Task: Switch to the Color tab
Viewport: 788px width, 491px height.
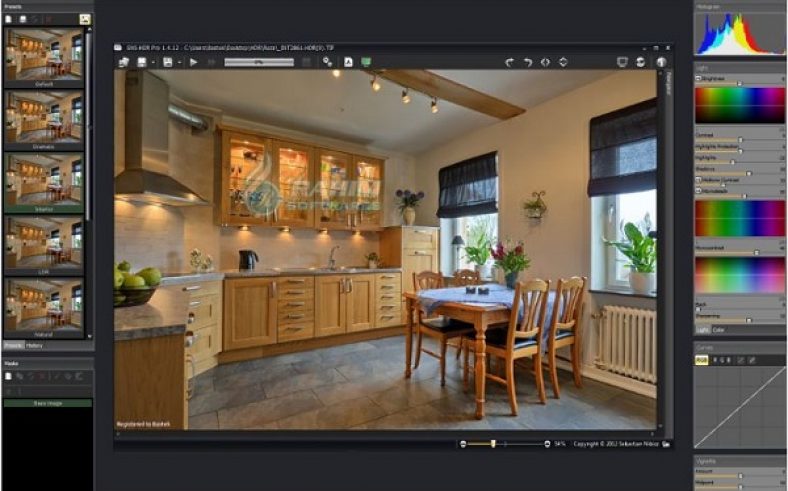Action: click(719, 330)
